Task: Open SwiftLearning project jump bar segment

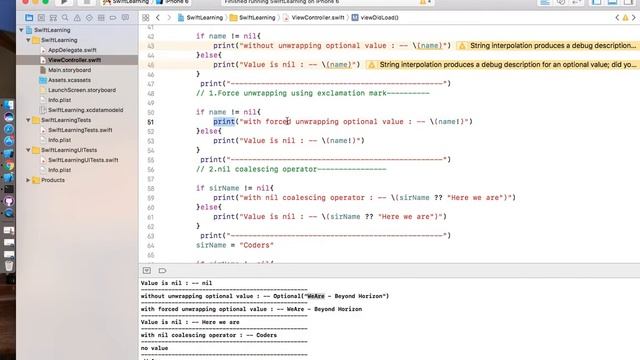Action: pos(200,18)
